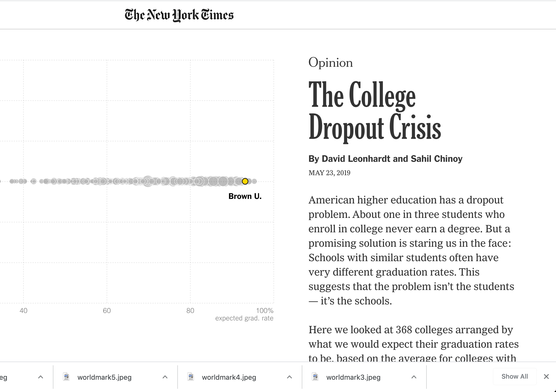Expand options chevron for worldmark4.jpeg
This screenshot has width=556, height=392.
[x=289, y=377]
